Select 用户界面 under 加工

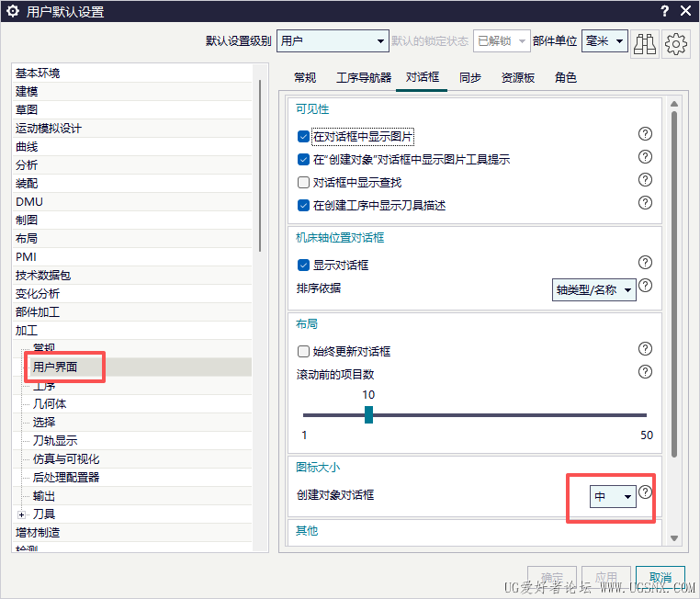139,367
